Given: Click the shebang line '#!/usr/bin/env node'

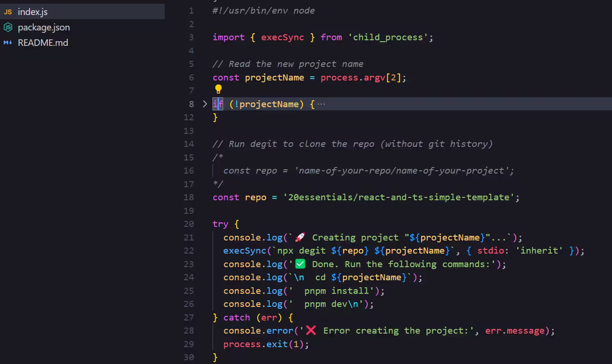Looking at the screenshot, I should (x=263, y=11).
